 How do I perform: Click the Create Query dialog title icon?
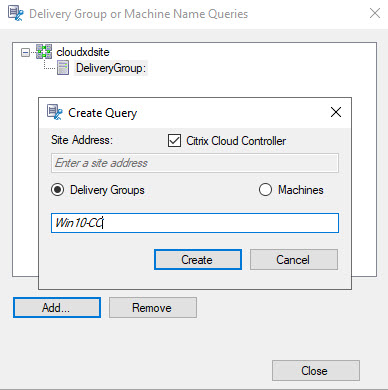55,112
